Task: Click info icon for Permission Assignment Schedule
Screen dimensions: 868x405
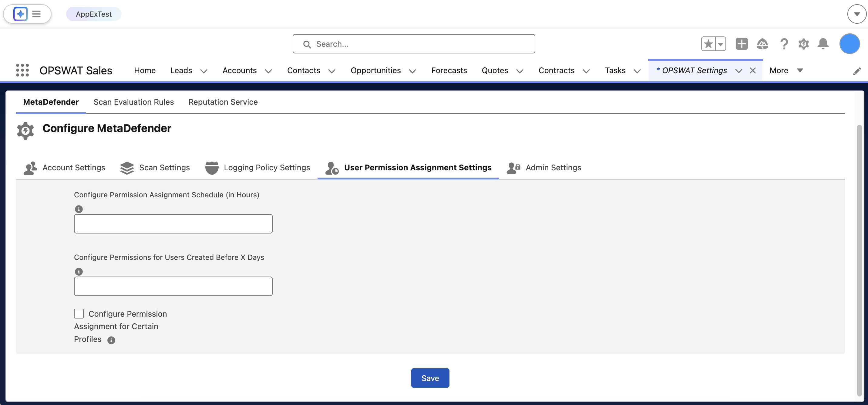Action: pyautogui.click(x=79, y=209)
